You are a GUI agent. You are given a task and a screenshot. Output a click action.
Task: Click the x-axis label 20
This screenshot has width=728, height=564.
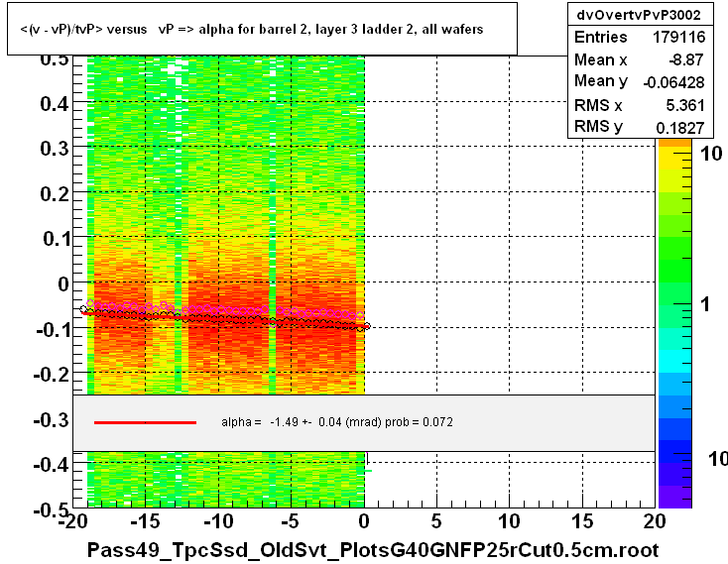pyautogui.click(x=655, y=522)
